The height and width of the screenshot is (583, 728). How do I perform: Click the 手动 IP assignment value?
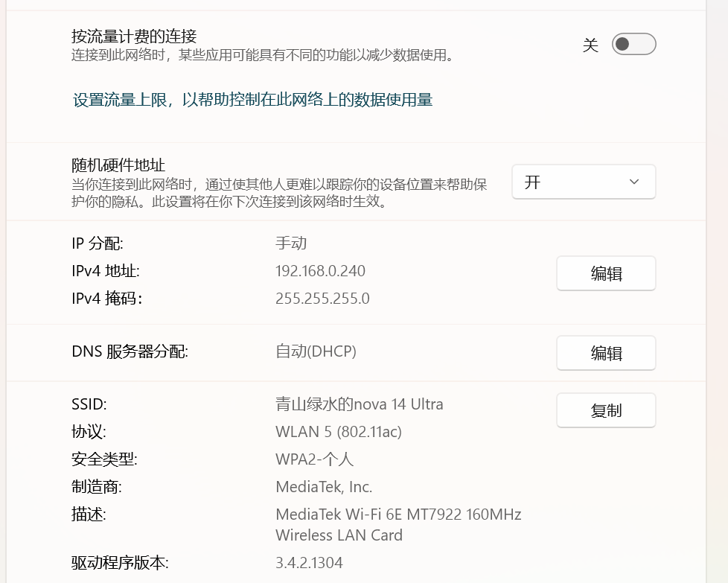tap(291, 243)
